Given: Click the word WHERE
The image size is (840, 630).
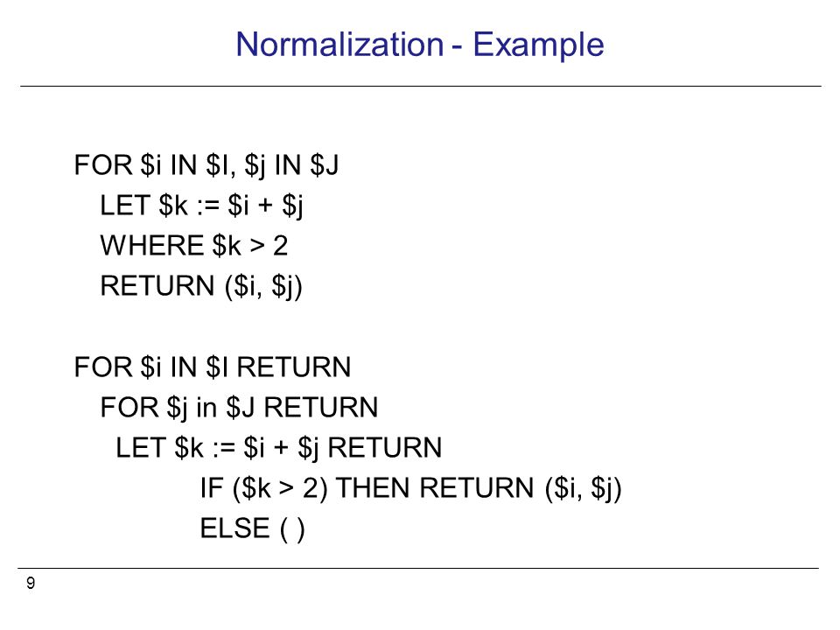Looking at the screenshot, I should tap(151, 246).
